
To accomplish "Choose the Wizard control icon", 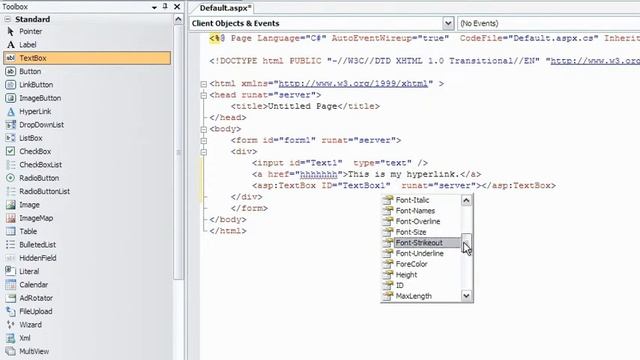I will (11, 325).
